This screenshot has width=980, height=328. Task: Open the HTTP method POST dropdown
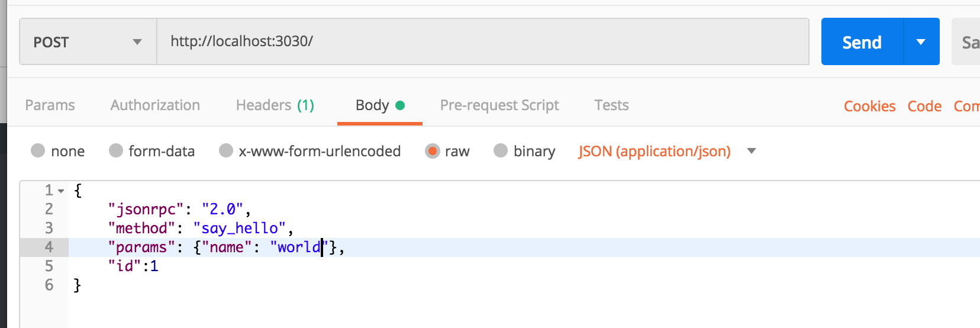[x=88, y=42]
